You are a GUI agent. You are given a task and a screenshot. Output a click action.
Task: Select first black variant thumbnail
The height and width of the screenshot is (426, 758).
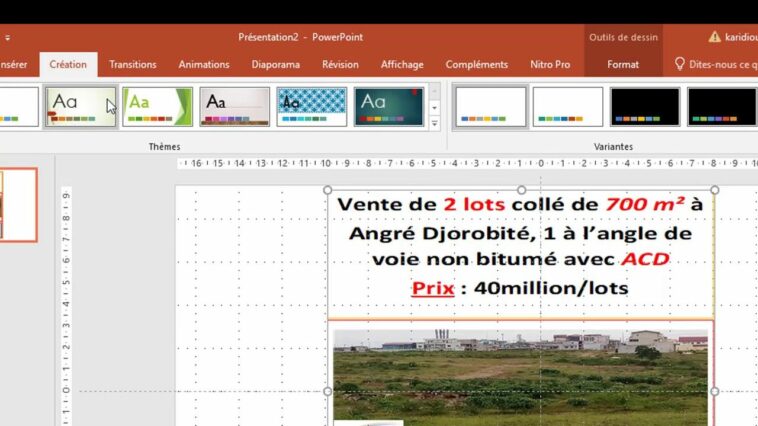click(645, 107)
